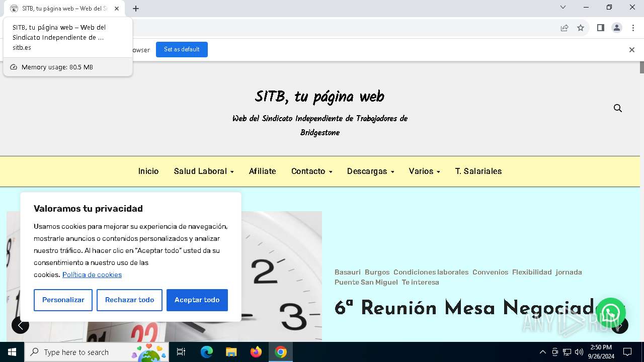Open the Condiciones laborales category
644x362 pixels.
click(431, 272)
